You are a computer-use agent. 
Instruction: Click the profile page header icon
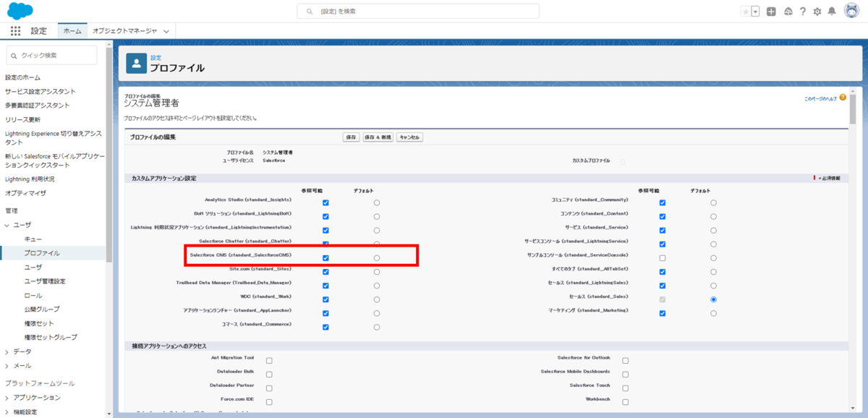coord(136,64)
